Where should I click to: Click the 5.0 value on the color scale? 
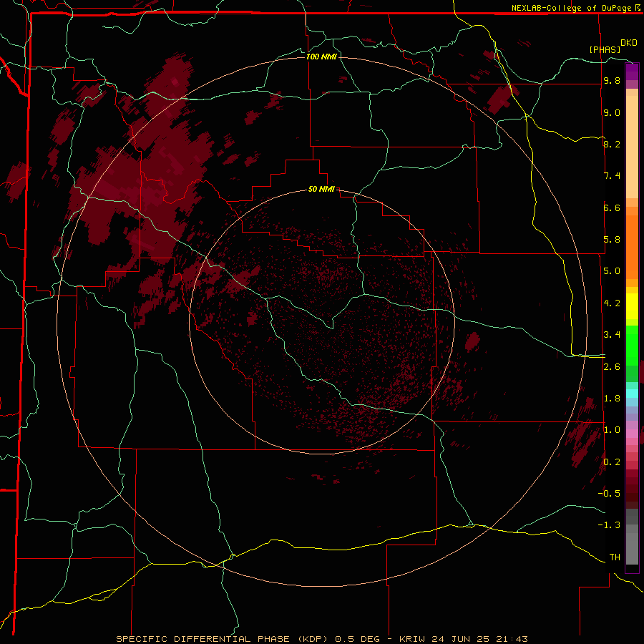click(612, 271)
